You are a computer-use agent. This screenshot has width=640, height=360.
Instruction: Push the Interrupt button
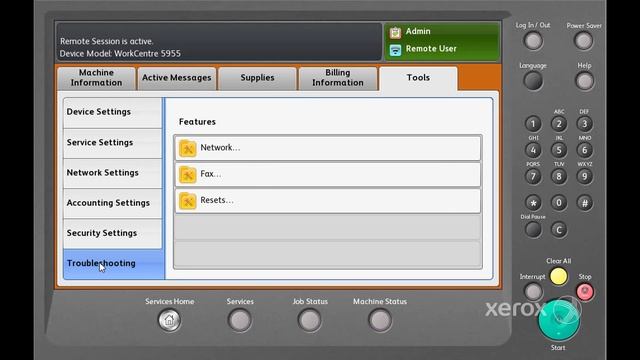click(x=533, y=292)
